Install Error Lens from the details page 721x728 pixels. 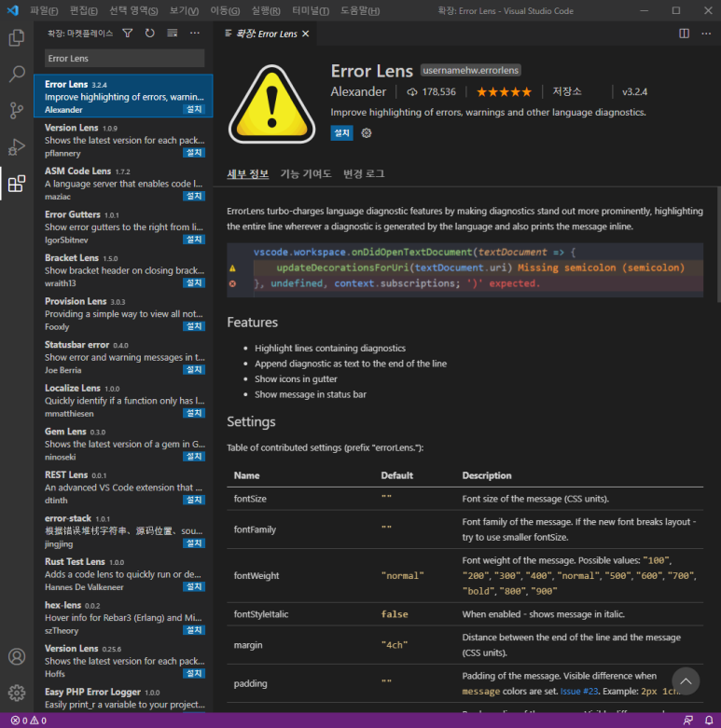click(x=342, y=133)
